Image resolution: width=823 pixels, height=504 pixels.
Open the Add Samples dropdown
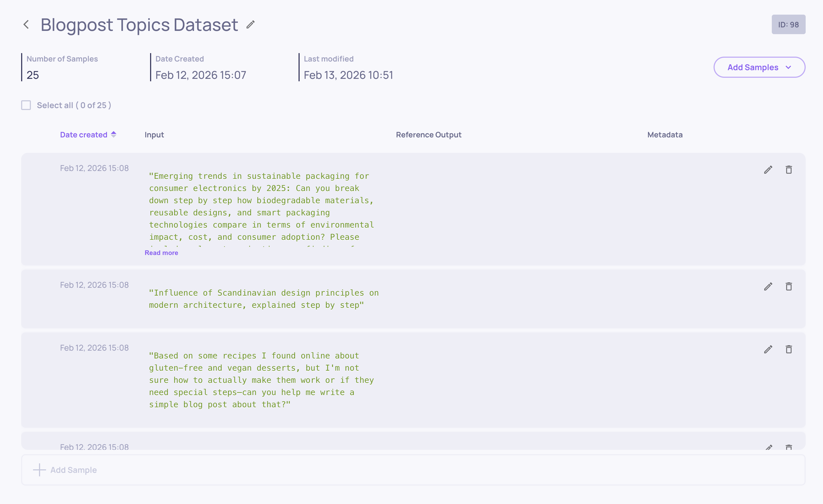point(753,67)
